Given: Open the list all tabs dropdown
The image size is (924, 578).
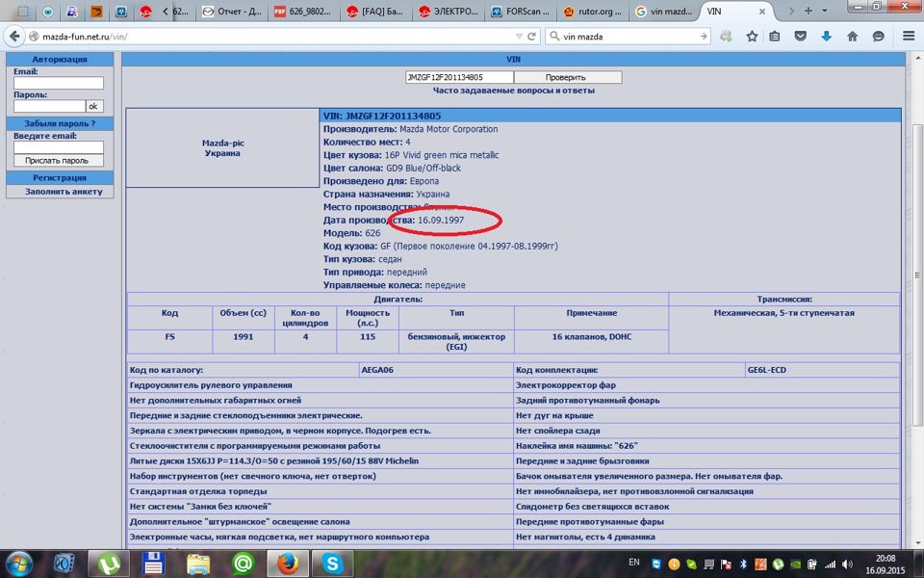Looking at the screenshot, I should coord(825,12).
